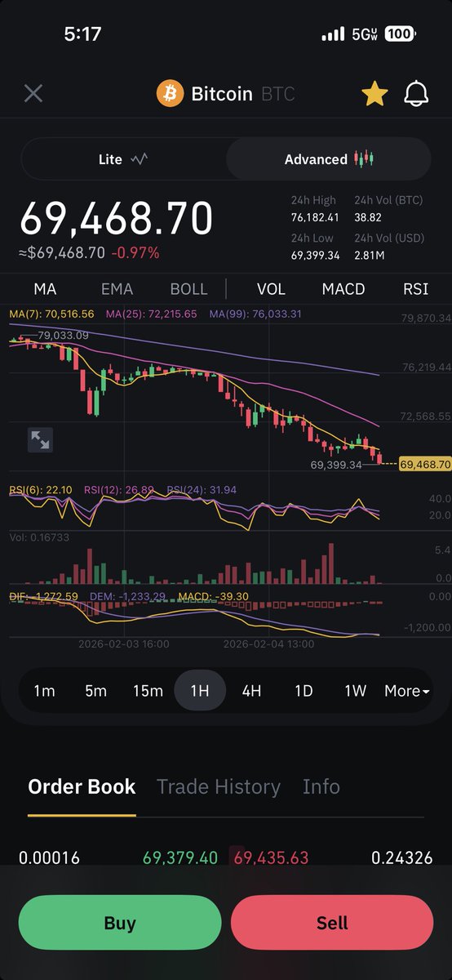Tap the 24h Vol (USD) value 2.81M

370,256
